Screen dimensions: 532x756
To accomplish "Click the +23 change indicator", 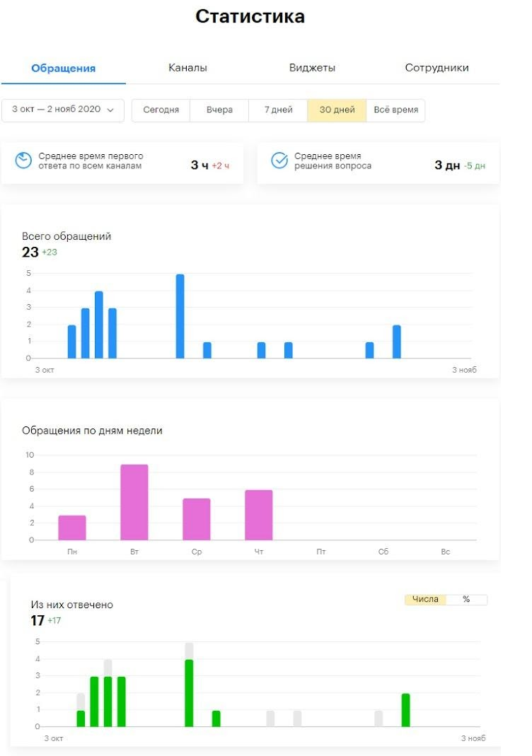I will point(50,252).
